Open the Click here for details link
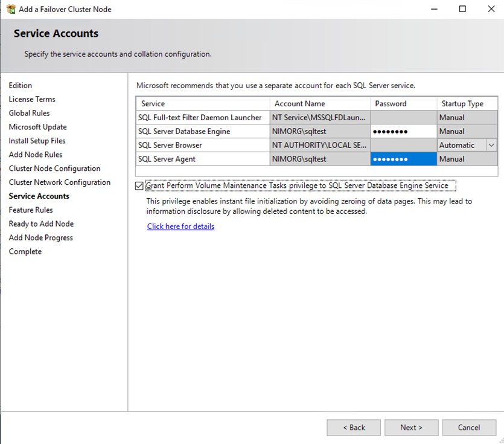 pos(180,227)
